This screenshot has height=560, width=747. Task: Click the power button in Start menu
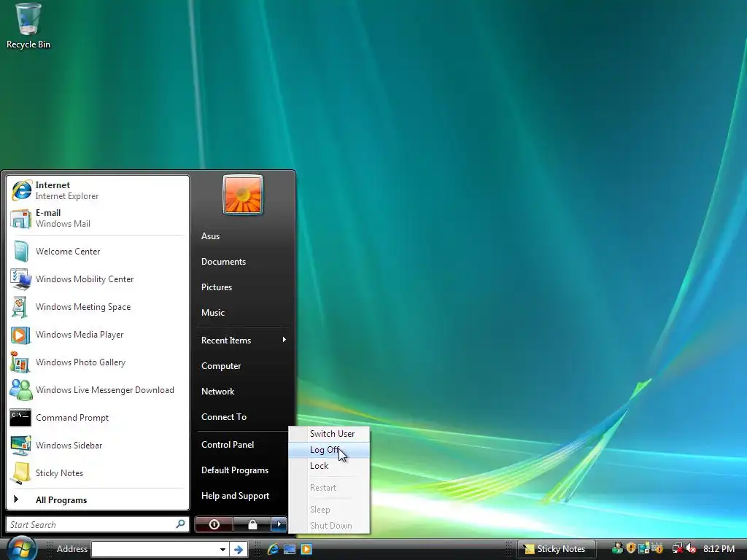tap(214, 524)
